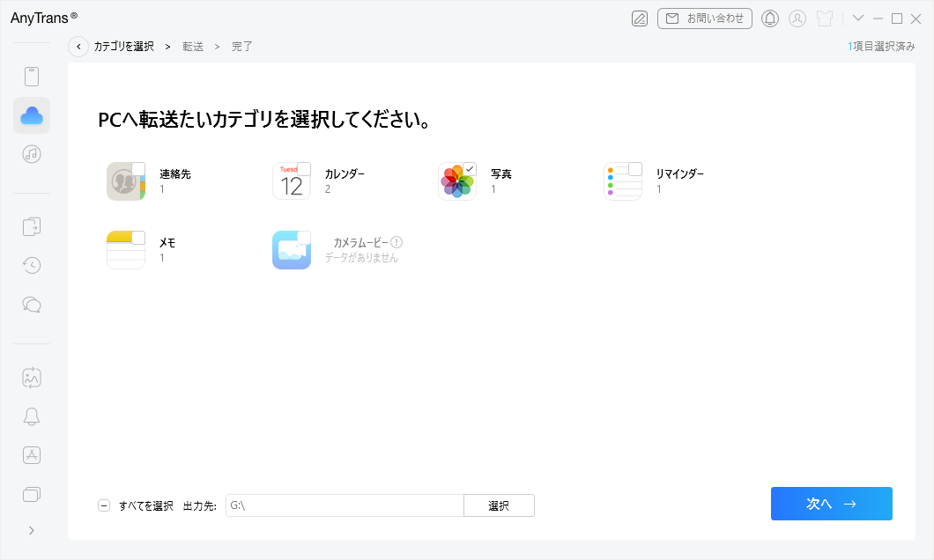Click the カテゴリを選択 breadcrumb step
Screen dimensions: 934x560
coord(124,47)
